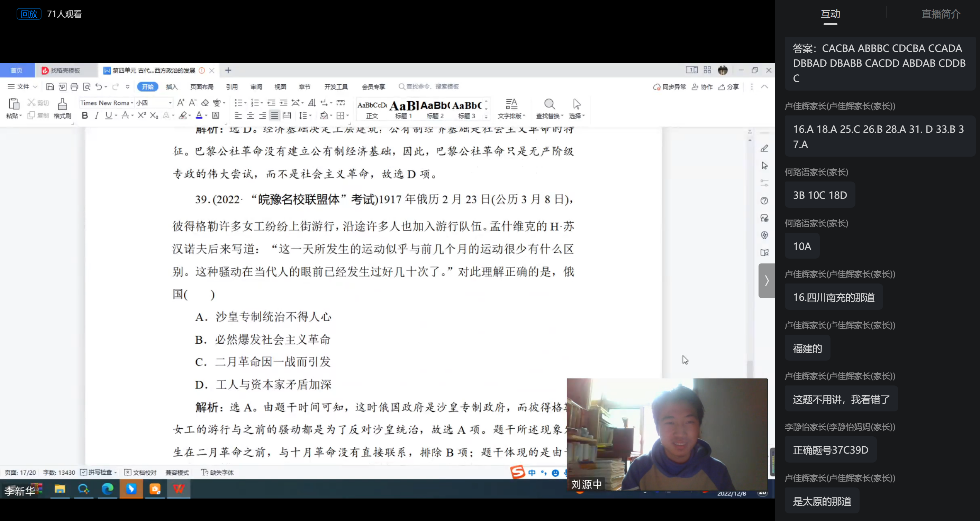This screenshot has height=521, width=980.
Task: Open the WPS app in Windows taskbar
Action: (x=179, y=489)
